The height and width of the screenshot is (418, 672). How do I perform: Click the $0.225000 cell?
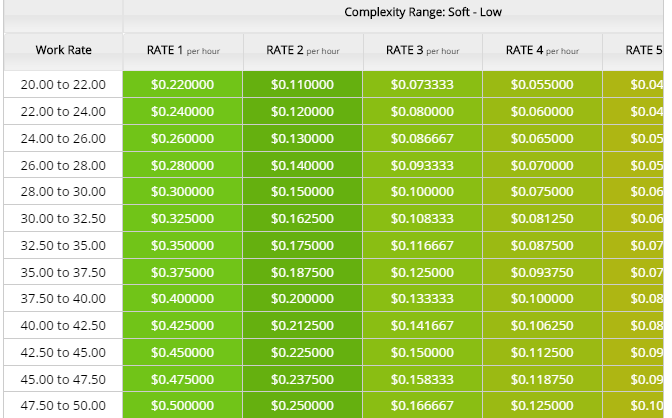point(303,353)
